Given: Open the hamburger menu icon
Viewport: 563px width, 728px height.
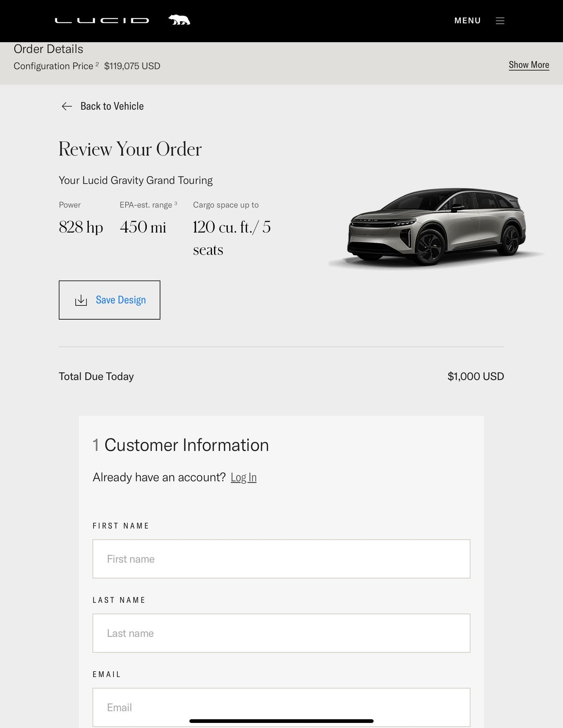Looking at the screenshot, I should pos(500,21).
